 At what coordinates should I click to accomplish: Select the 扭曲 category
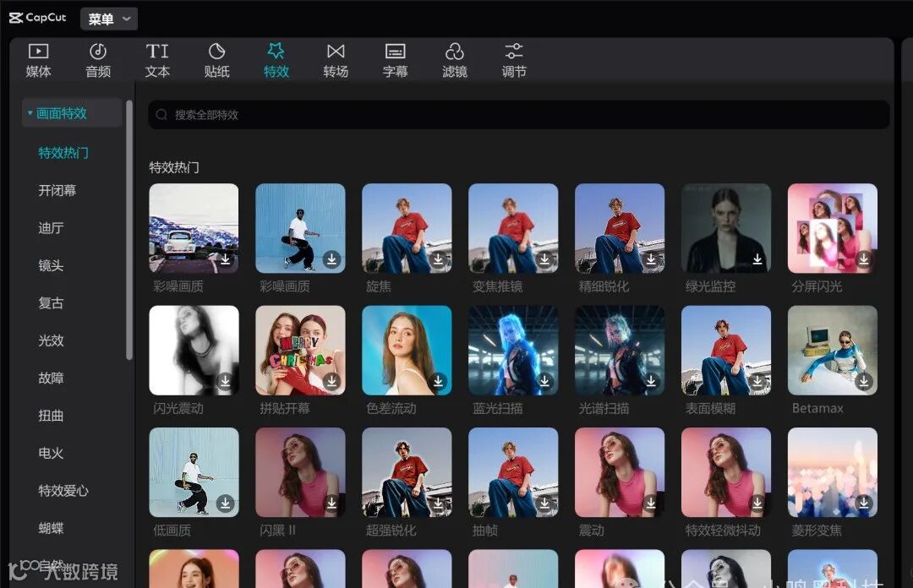click(51, 416)
